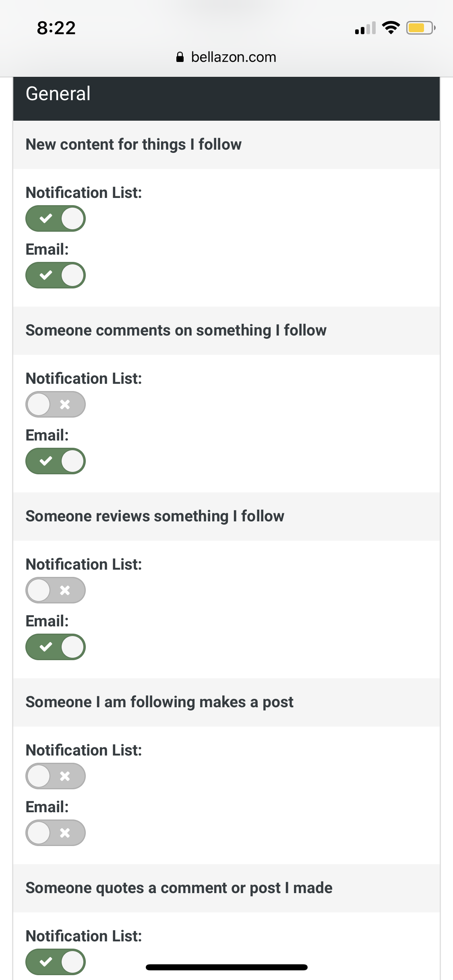Tap the battery indicator icon
This screenshot has height=980, width=453.
pyautogui.click(x=420, y=28)
